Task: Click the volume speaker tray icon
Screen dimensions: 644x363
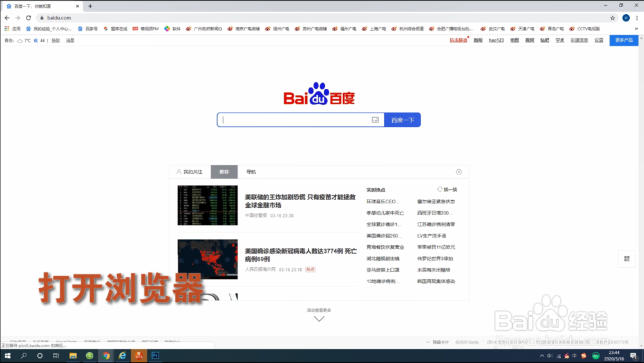Action: click(550, 356)
